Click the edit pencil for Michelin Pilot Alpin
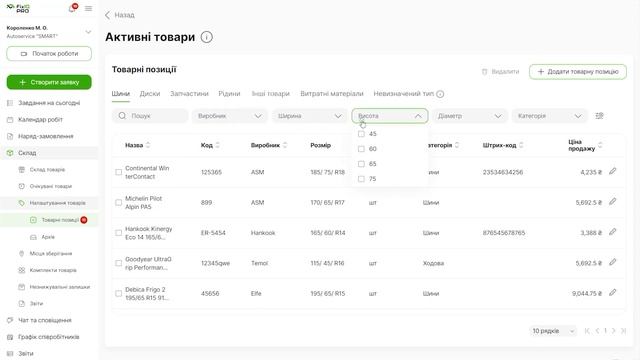Screen dimensions: 640x360 (612, 202)
